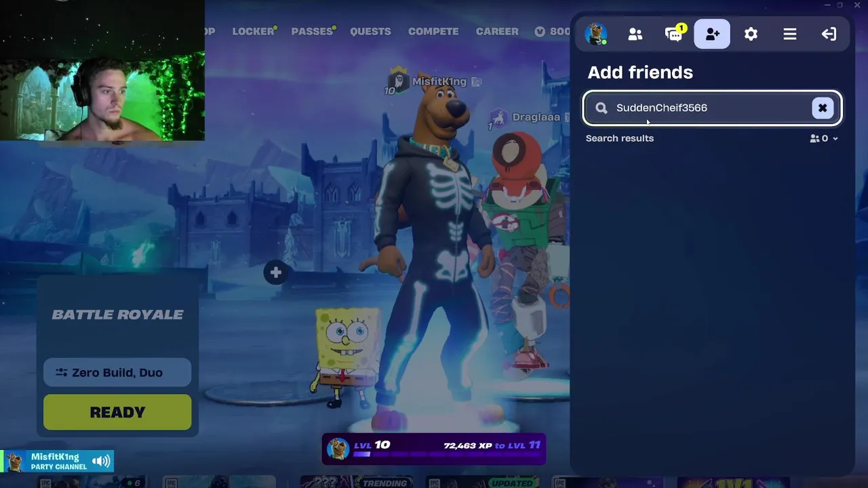Click the XP bar avatar icon

pos(338,449)
